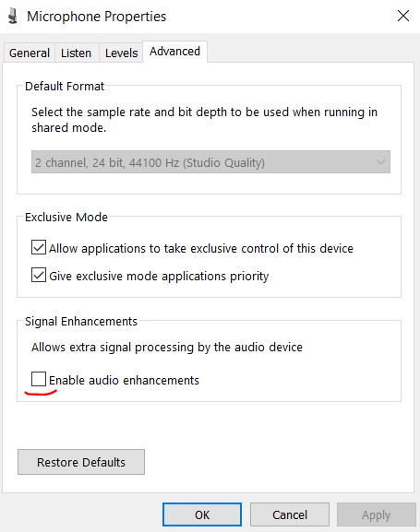Toggle Give exclusive mode applications priority

coord(39,275)
